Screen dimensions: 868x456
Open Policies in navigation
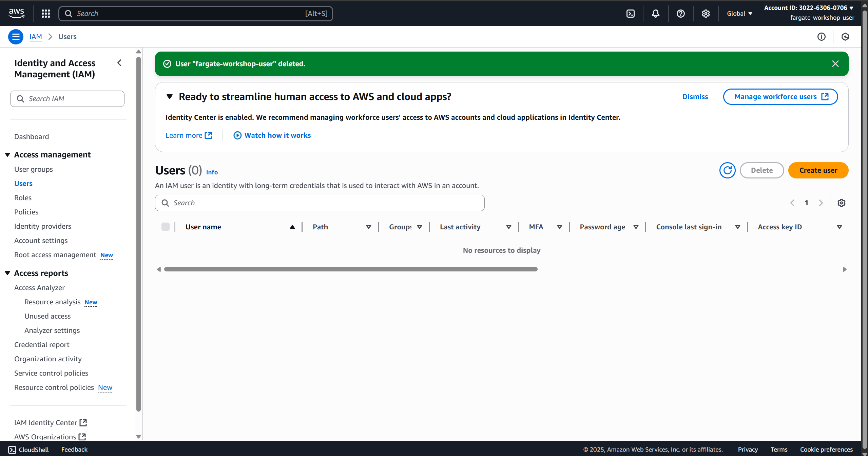pyautogui.click(x=26, y=212)
